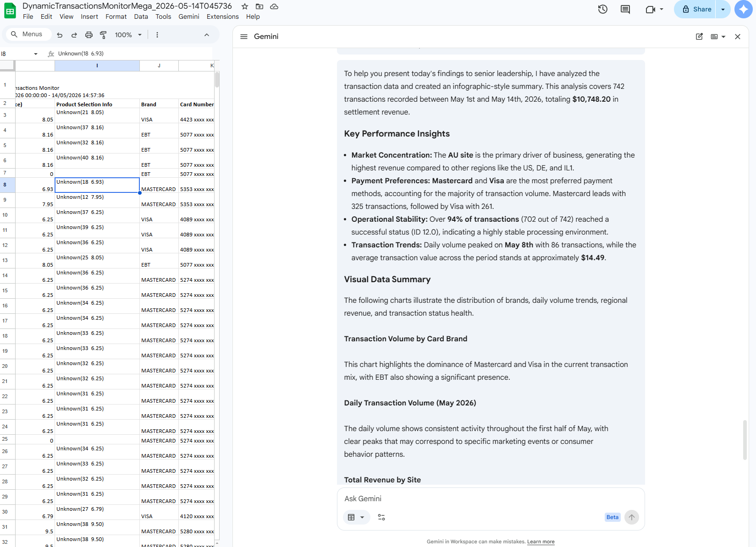Select cell Unknown(18 6.93)

click(97, 185)
